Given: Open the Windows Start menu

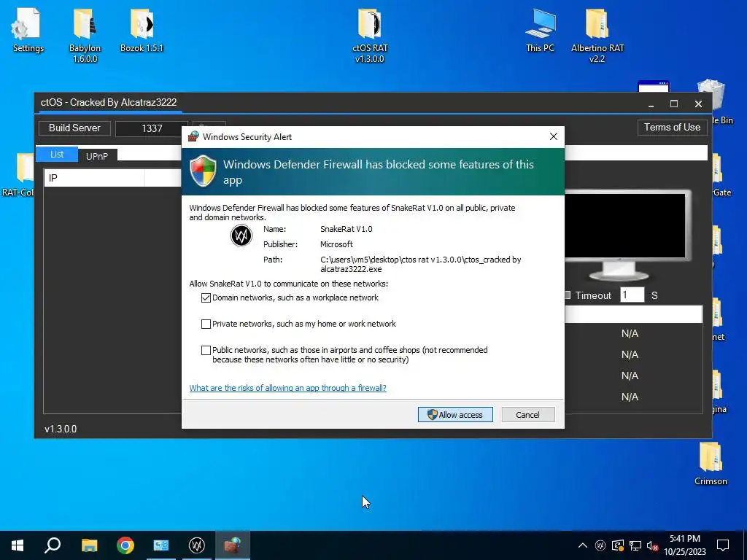Looking at the screenshot, I should pyautogui.click(x=18, y=545).
